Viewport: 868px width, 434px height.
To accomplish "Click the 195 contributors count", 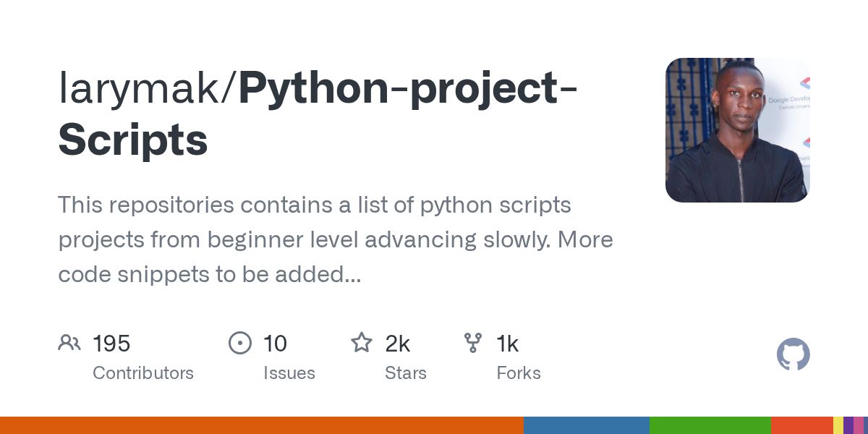I will (x=111, y=344).
